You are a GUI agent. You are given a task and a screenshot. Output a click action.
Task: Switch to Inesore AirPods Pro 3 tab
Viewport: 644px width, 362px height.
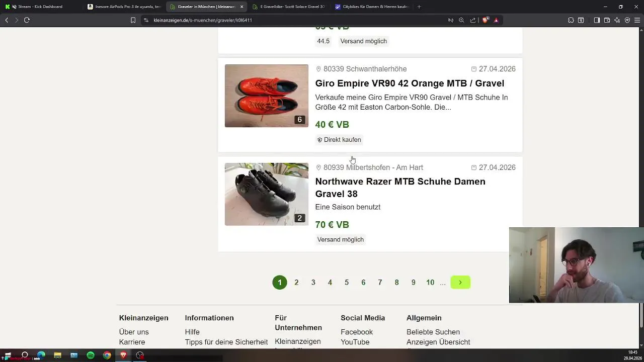[x=124, y=7]
